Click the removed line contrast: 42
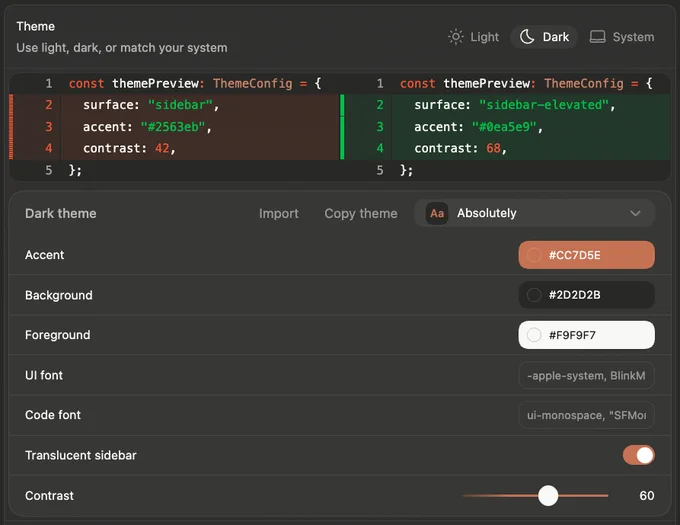This screenshot has height=525, width=680. (173, 148)
